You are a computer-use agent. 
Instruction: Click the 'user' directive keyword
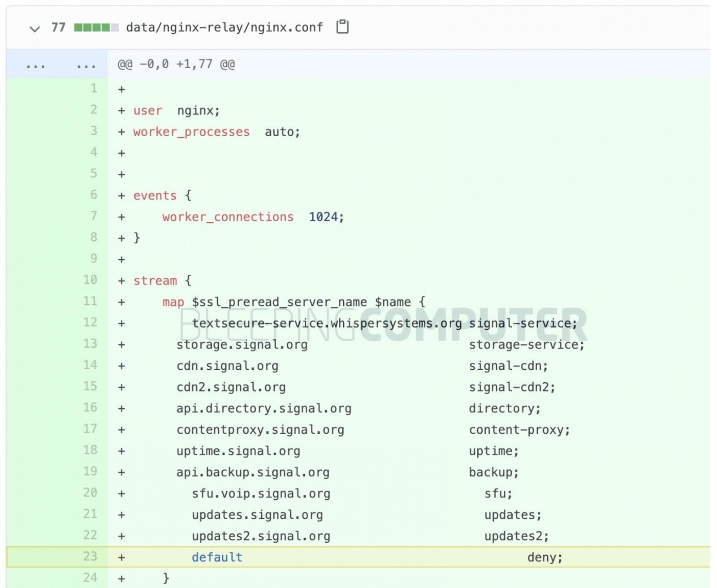147,110
